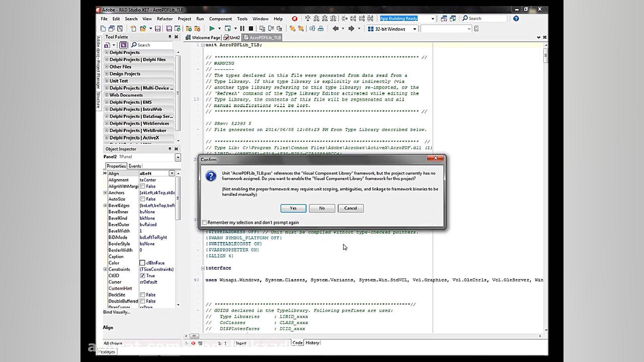Cancel the framework confirmation dialog
Viewport: 644px width, 362px height.
[x=350, y=208]
